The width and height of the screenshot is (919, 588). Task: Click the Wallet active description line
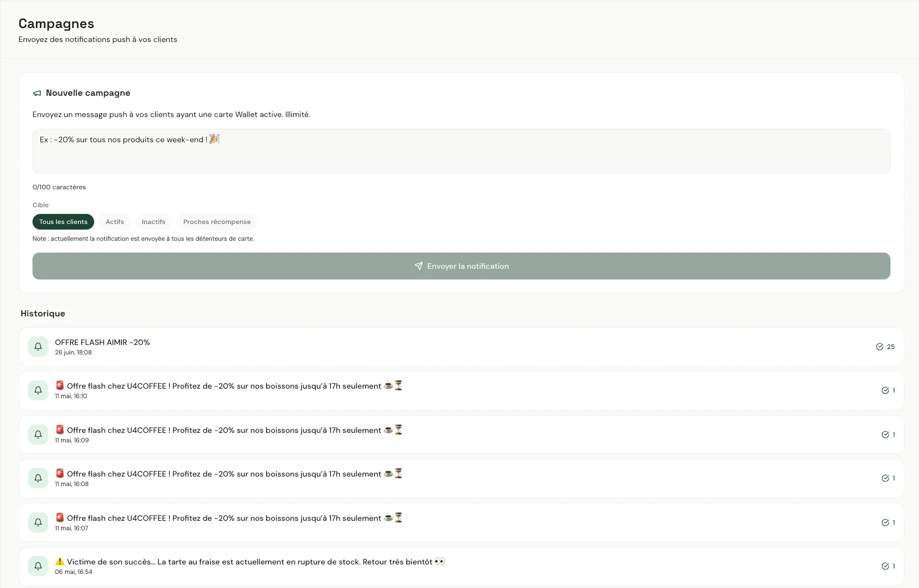point(171,114)
